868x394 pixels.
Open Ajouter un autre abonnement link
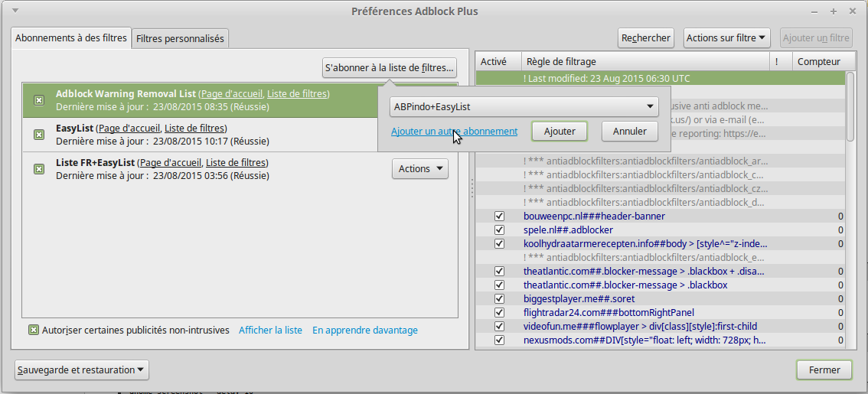point(454,132)
